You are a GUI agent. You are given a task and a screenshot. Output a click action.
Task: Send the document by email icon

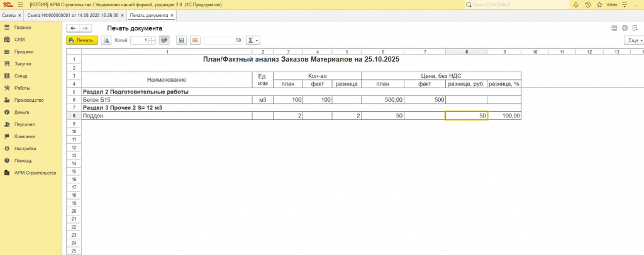pyautogui.click(x=195, y=40)
